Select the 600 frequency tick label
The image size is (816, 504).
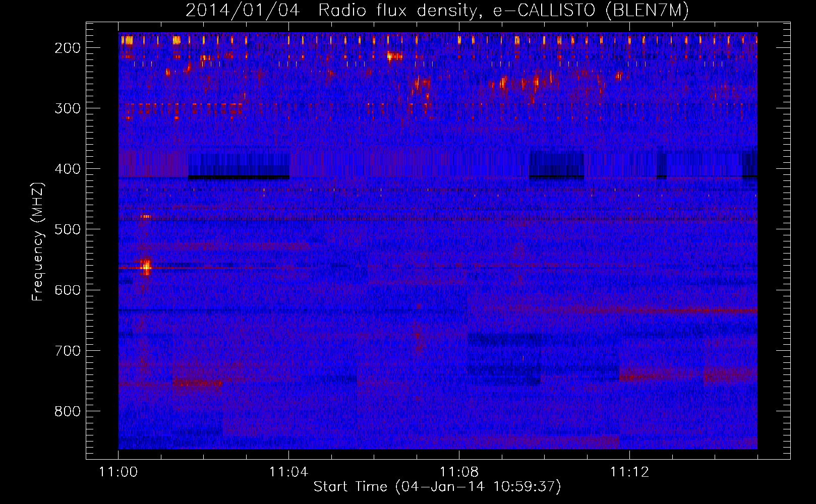68,290
